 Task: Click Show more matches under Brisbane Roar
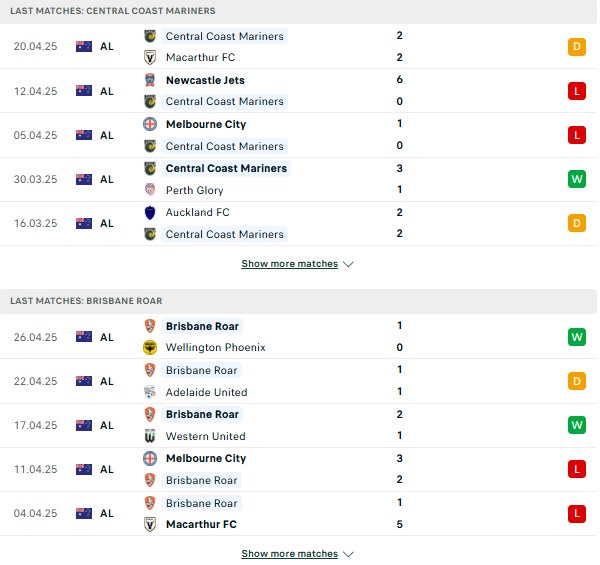[290, 554]
